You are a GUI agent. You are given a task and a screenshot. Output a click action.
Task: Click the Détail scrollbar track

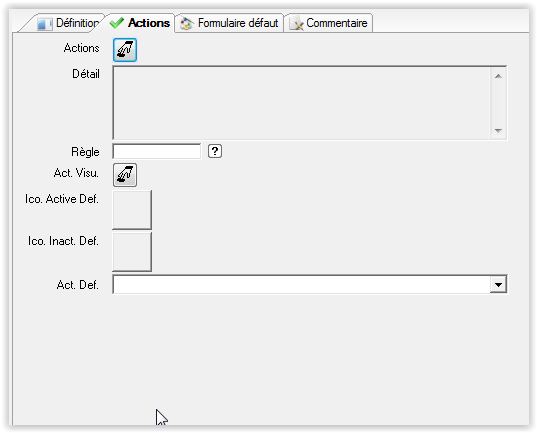click(498, 103)
